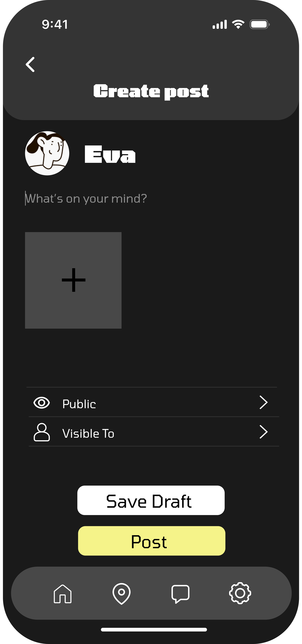The height and width of the screenshot is (644, 302).
Task: Tap the person icon beside Visible To
Action: [x=42, y=432]
